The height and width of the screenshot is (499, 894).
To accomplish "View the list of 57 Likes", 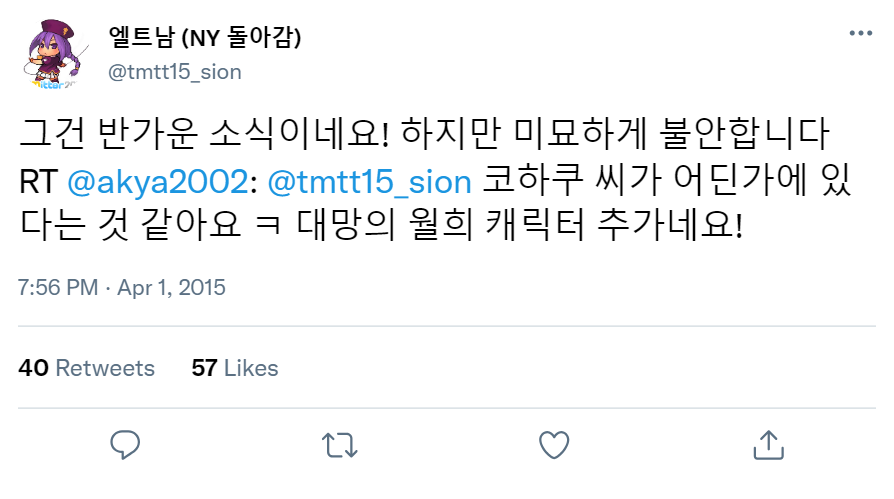I will pos(235,368).
